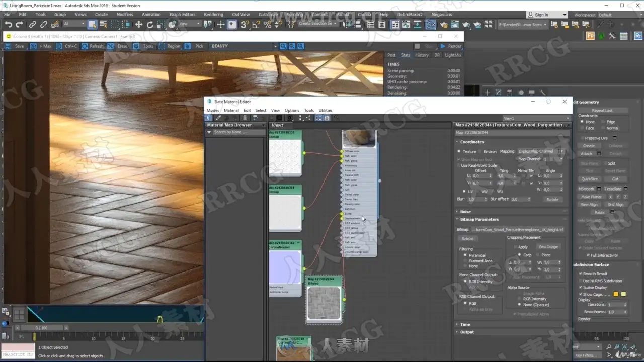Click the Undo arrow in main toolbar
644x362 pixels.
coord(9,24)
